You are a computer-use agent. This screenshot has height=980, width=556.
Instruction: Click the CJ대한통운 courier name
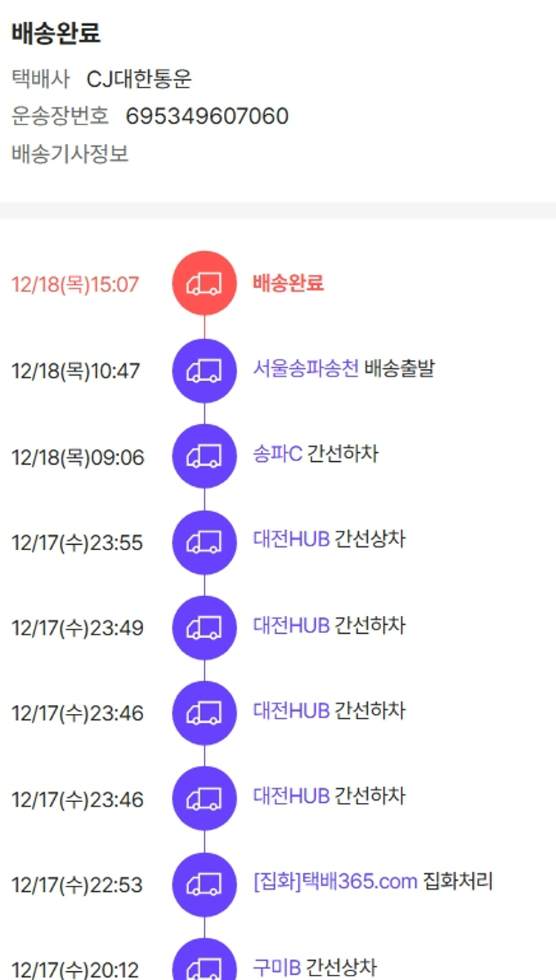(139, 79)
